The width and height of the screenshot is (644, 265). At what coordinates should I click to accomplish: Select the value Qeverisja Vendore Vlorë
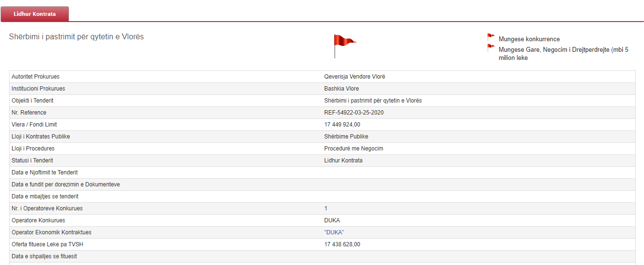354,77
